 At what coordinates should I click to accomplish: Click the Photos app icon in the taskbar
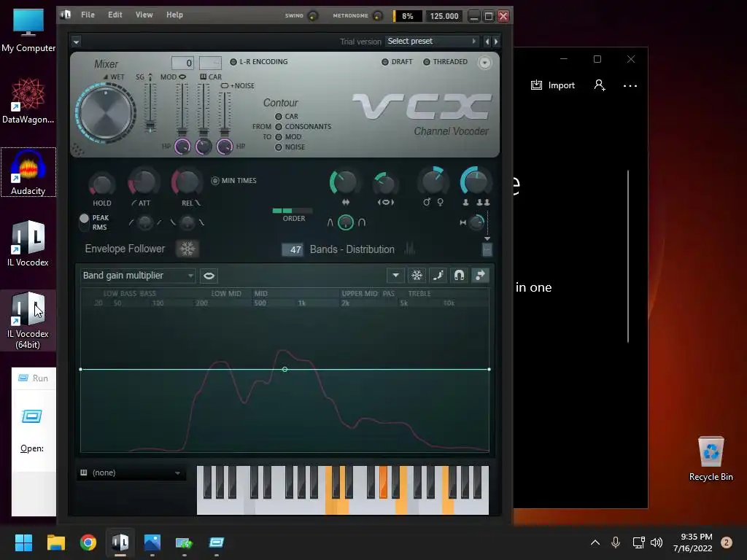[x=152, y=542]
